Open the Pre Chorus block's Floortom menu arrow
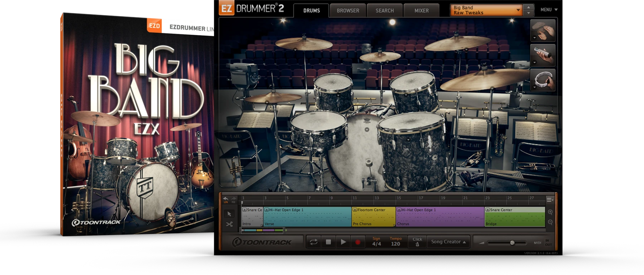This screenshot has height=275, width=644. coord(355,210)
